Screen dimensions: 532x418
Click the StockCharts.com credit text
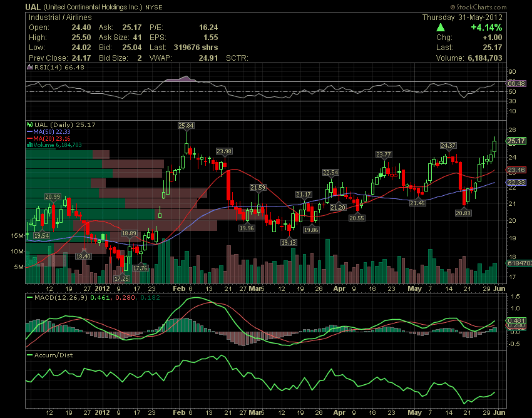pyautogui.click(x=478, y=7)
